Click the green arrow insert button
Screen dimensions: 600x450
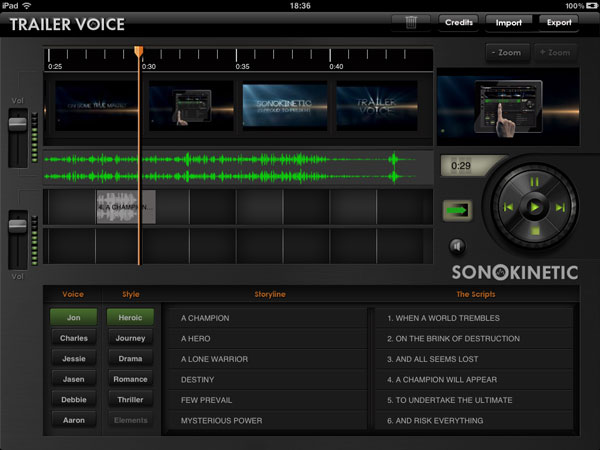pyautogui.click(x=457, y=210)
